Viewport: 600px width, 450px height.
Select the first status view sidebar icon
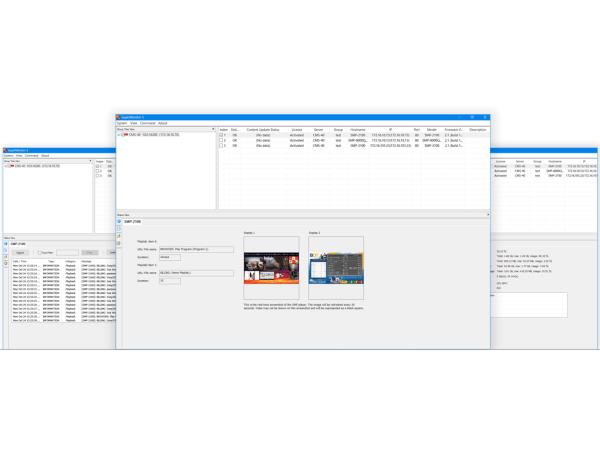coord(119,229)
